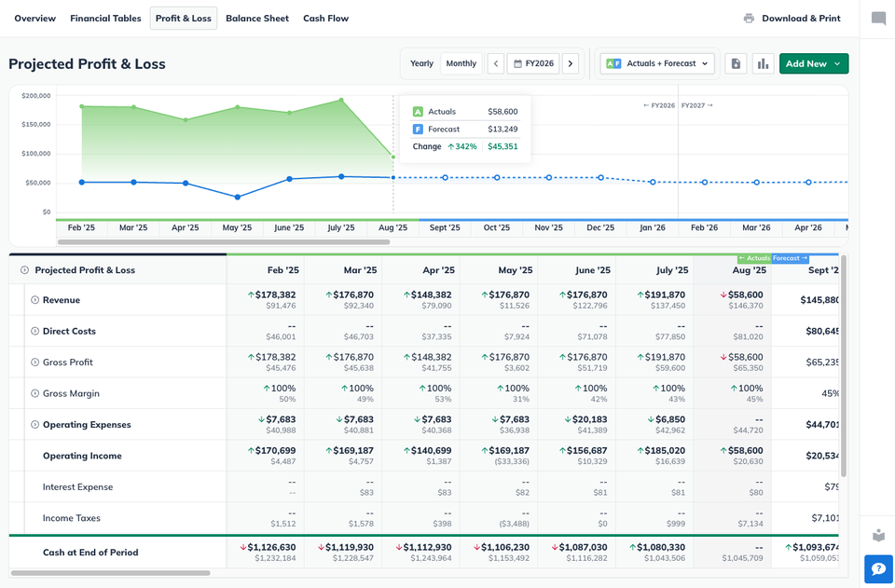Click the Feb '25 column header in table
This screenshot has width=895, height=588.
(x=283, y=270)
